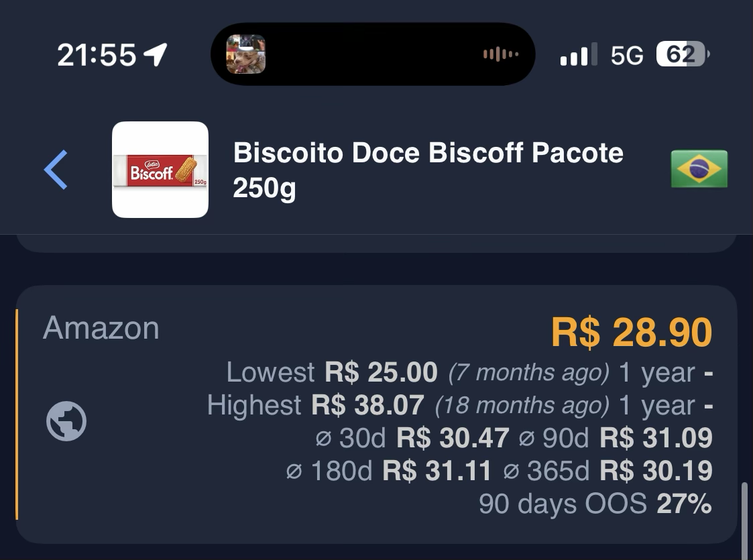Open the Dynamic Island app thumbnail

[246, 54]
